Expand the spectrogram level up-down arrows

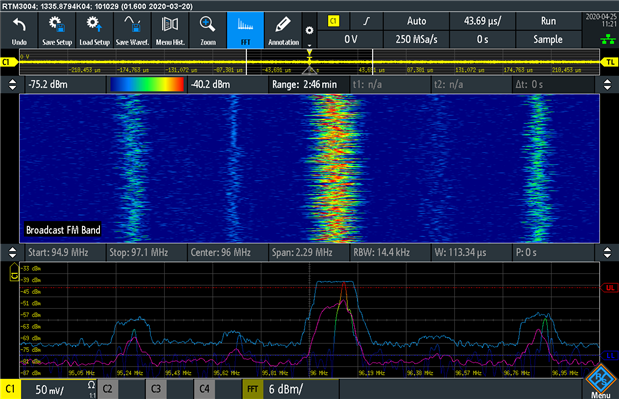[12, 84]
